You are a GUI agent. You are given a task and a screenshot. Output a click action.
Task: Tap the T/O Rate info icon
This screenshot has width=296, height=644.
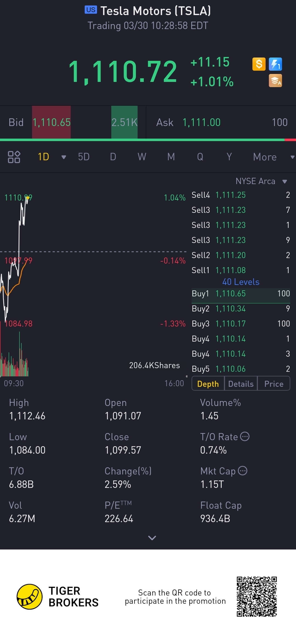(245, 436)
